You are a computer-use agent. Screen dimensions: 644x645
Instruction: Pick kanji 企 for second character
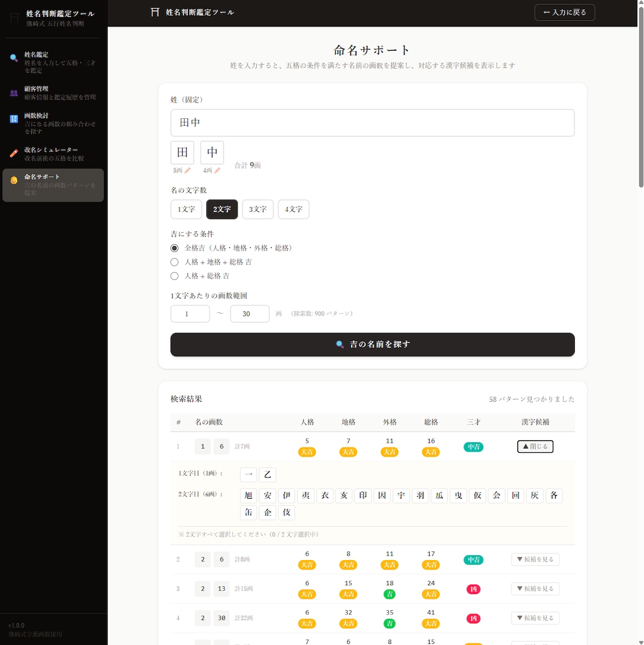268,512
